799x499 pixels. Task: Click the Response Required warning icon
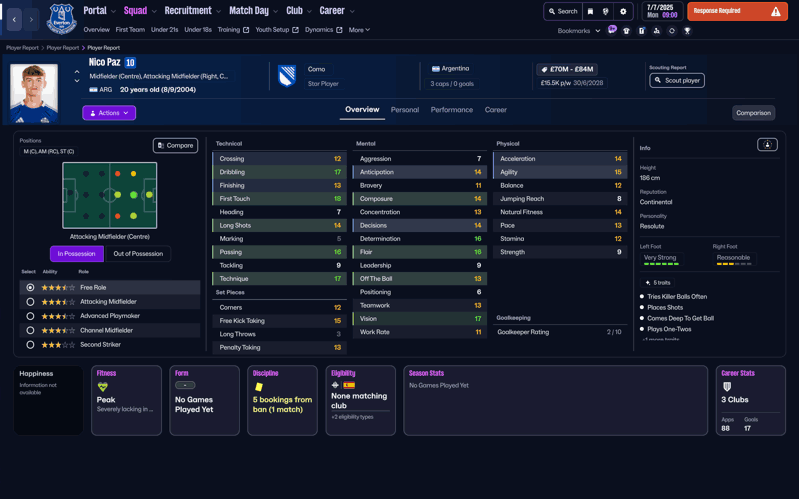pos(775,12)
